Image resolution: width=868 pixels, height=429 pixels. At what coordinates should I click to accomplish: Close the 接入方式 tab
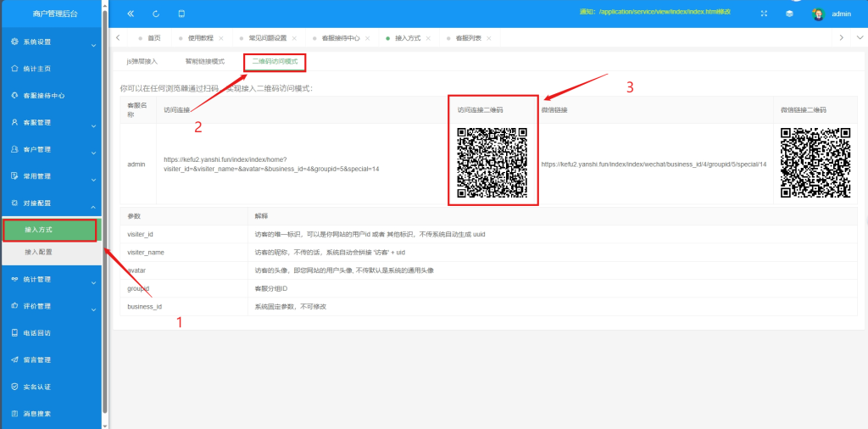click(x=428, y=38)
